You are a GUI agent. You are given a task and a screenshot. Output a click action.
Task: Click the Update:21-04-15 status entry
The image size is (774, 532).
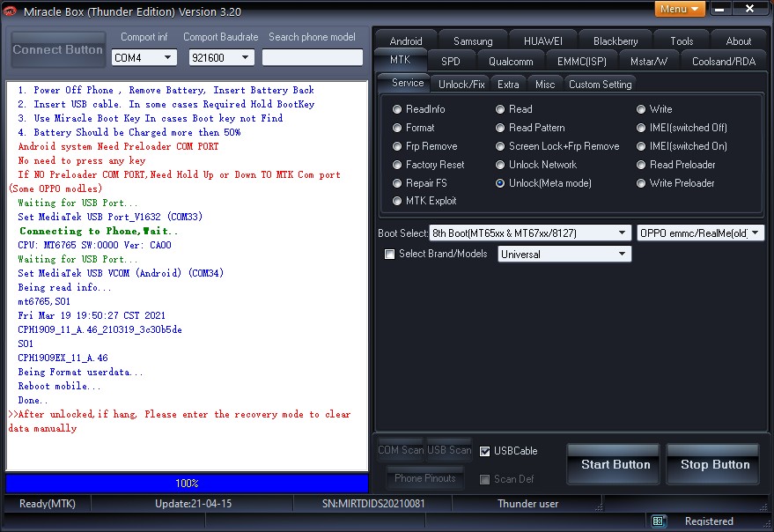coord(193,504)
